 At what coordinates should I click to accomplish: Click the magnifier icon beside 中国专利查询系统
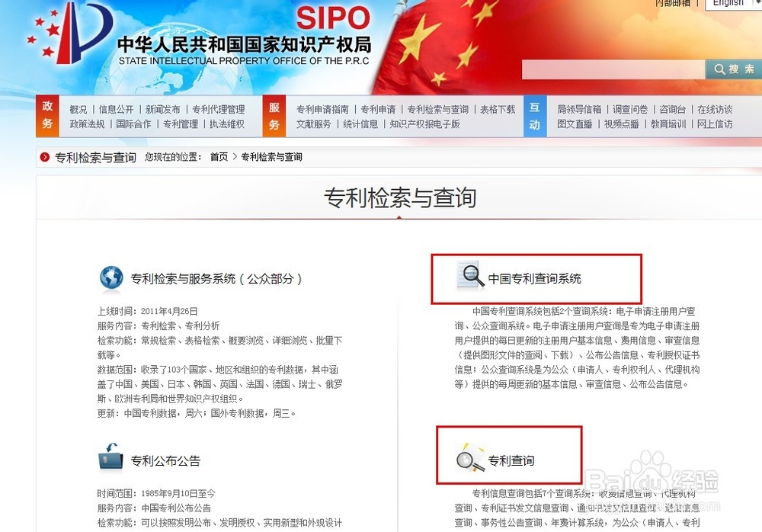point(470,275)
